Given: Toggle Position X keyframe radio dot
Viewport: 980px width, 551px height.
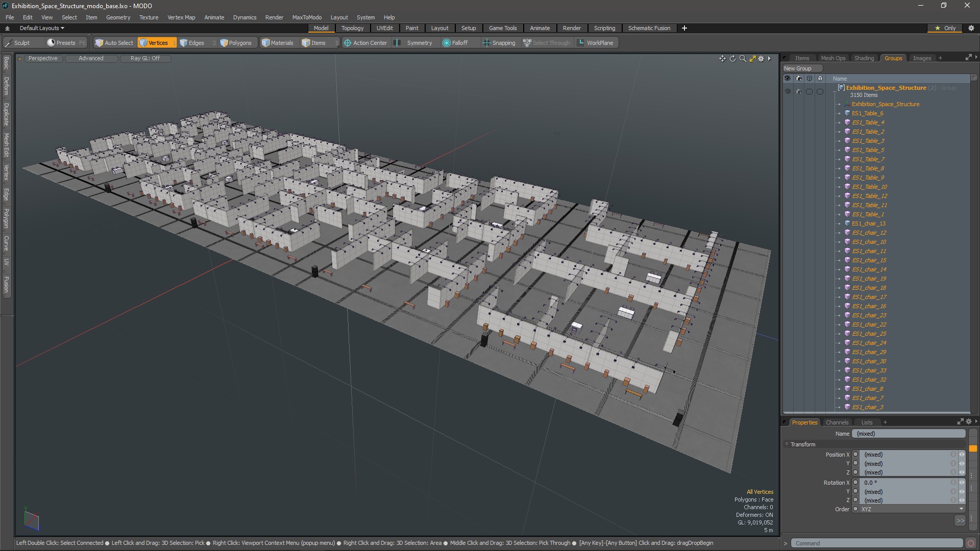Looking at the screenshot, I should click(x=855, y=455).
